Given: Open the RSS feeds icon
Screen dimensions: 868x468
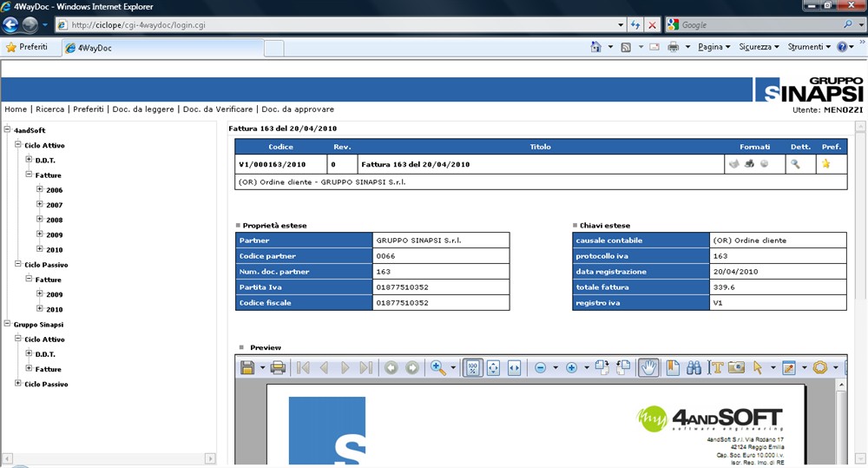Looking at the screenshot, I should [x=626, y=47].
